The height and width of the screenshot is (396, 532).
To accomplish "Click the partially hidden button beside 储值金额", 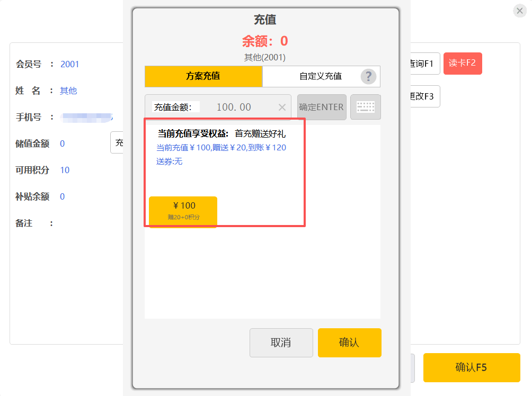I will click(118, 143).
